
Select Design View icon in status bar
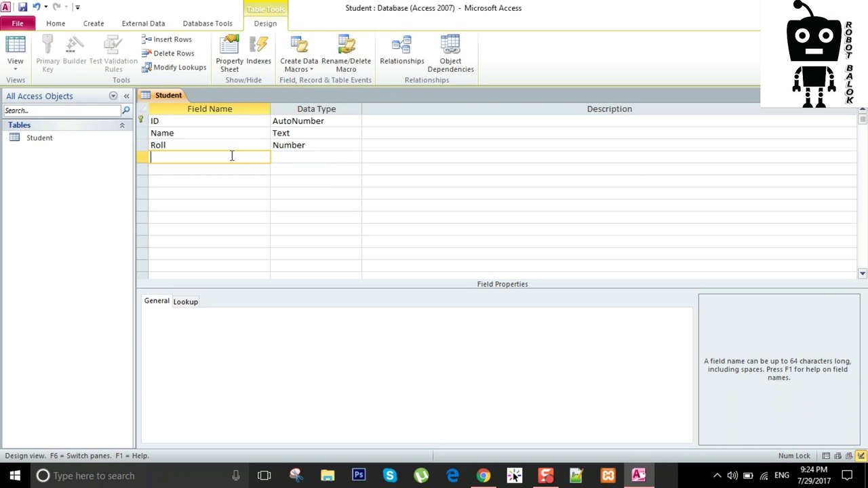tap(861, 455)
